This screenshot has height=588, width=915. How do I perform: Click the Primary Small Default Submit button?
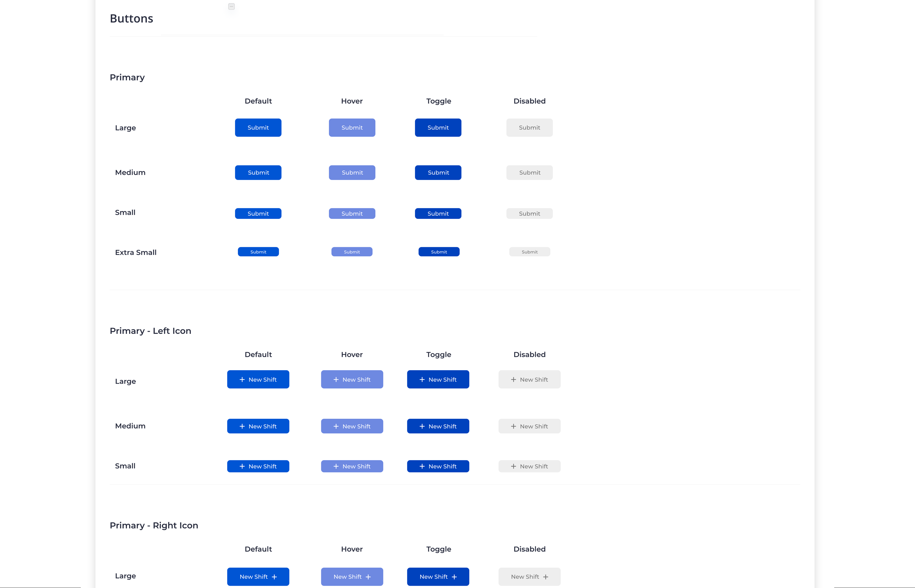[x=258, y=213]
